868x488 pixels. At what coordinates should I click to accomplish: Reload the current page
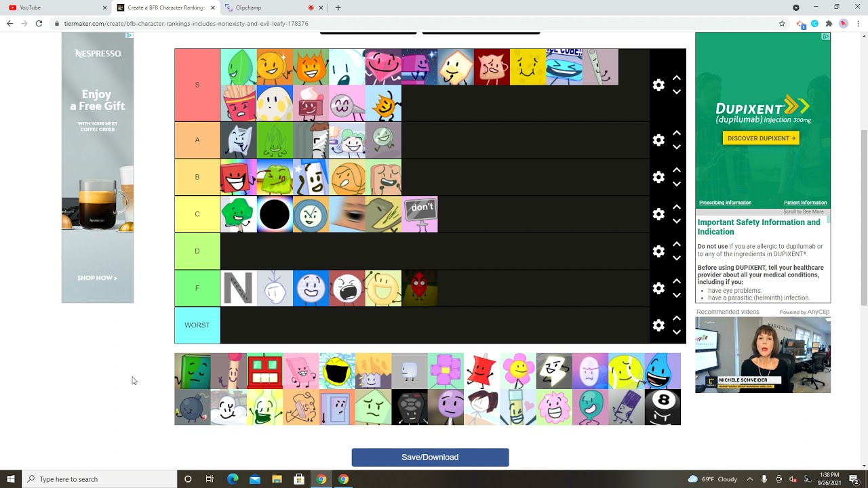[x=39, y=23]
